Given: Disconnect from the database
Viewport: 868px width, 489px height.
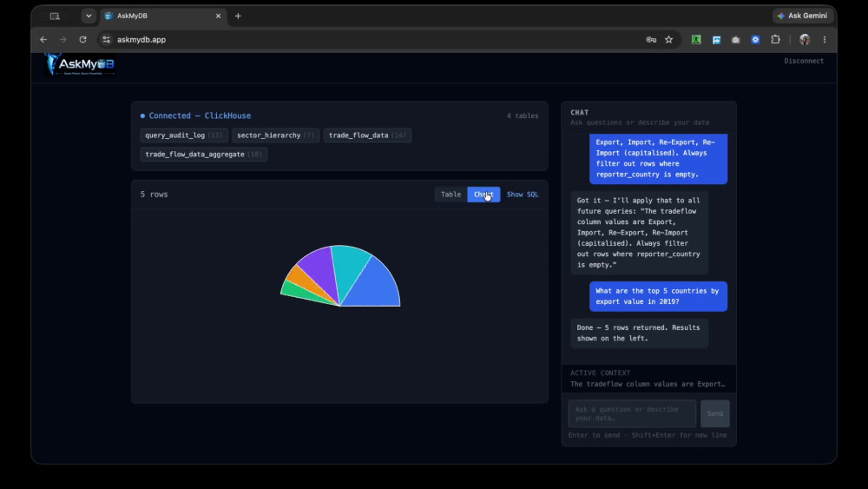Looking at the screenshot, I should [x=804, y=61].
